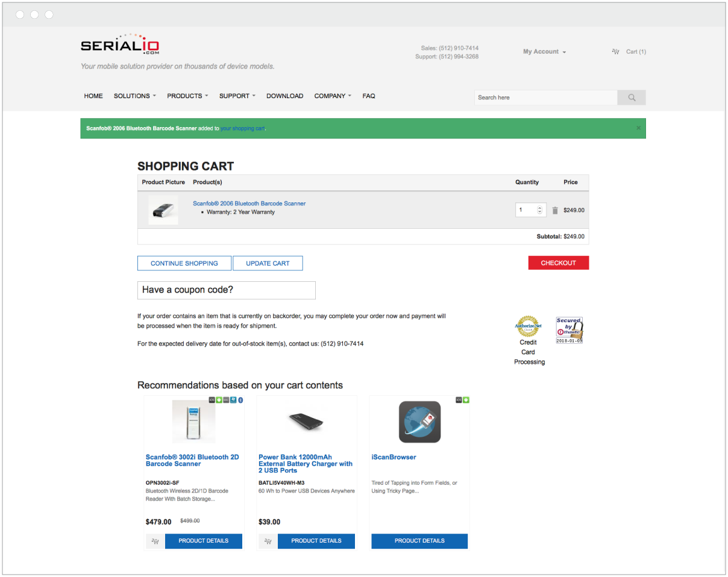Click Mac icon on Scanfob 3002i card
Viewport: 728px width, 577px height.
pos(226,400)
